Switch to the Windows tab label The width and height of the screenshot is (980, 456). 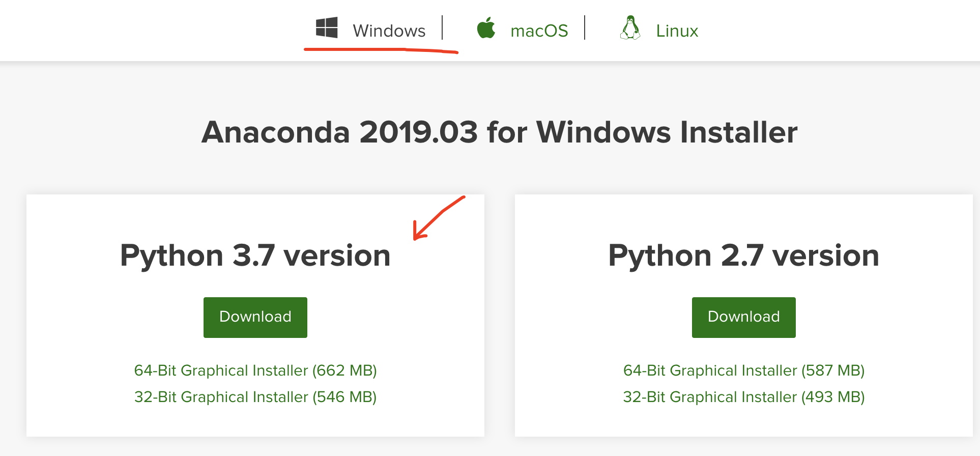tap(389, 31)
